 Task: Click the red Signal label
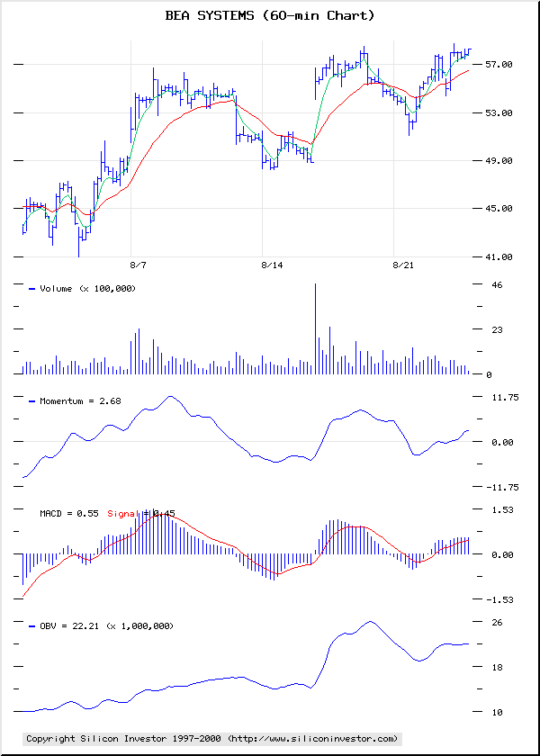pyautogui.click(x=123, y=514)
